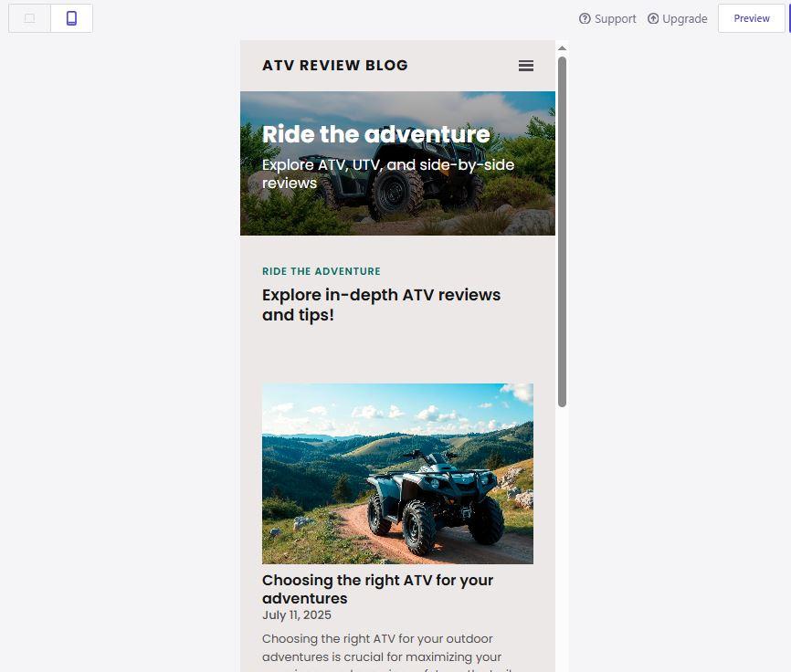Select the hero subtitle about ATV, UTV reviews
The width and height of the screenshot is (791, 672).
[387, 173]
